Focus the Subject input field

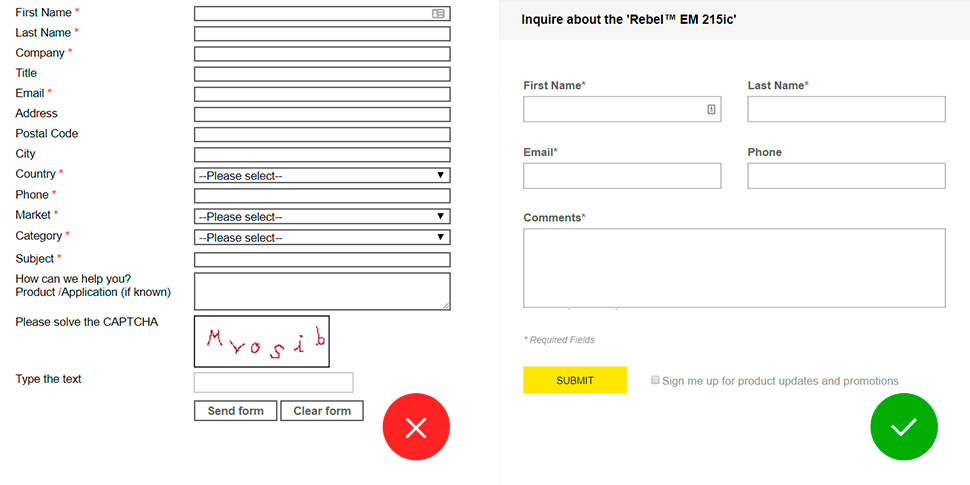[321, 260]
